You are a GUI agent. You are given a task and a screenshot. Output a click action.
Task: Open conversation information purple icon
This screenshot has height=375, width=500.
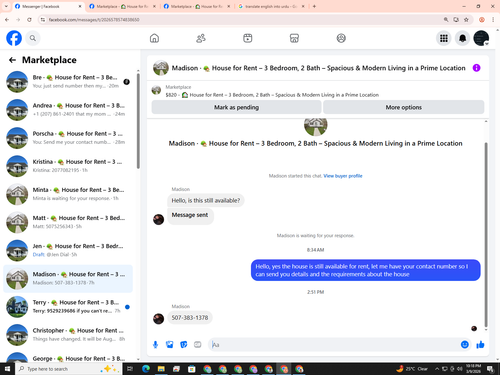pyautogui.click(x=476, y=68)
